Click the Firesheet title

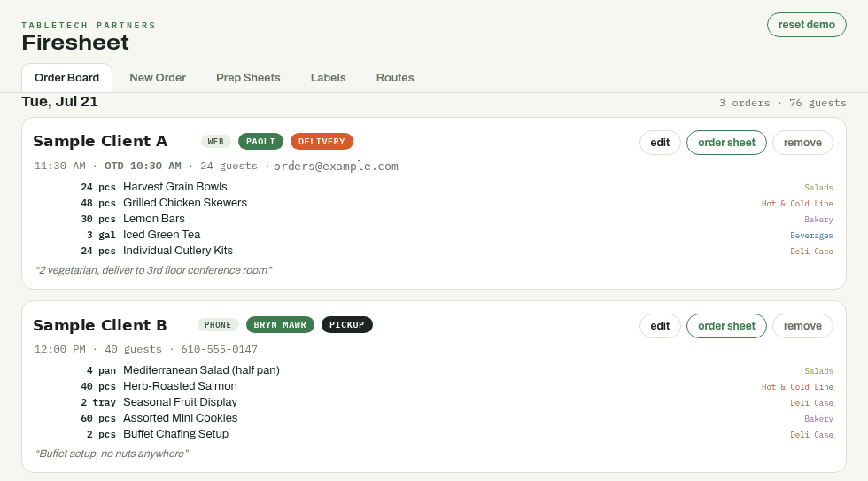[x=75, y=43]
